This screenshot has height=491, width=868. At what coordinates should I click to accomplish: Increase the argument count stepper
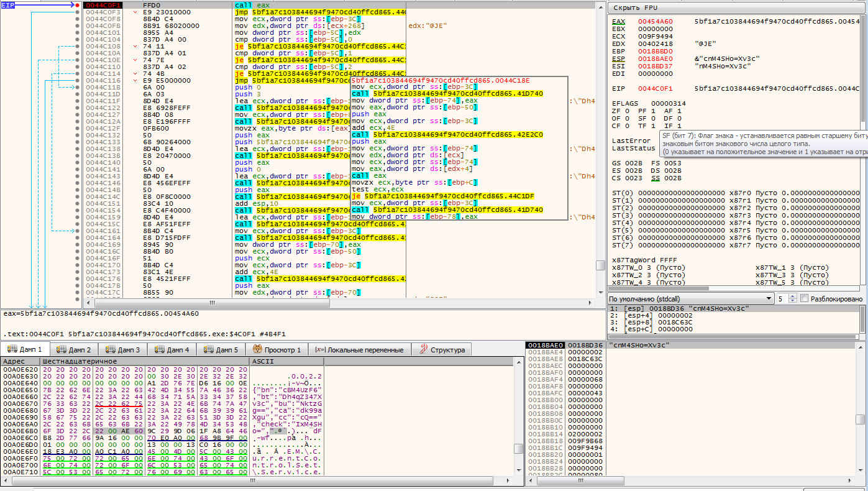792,296
